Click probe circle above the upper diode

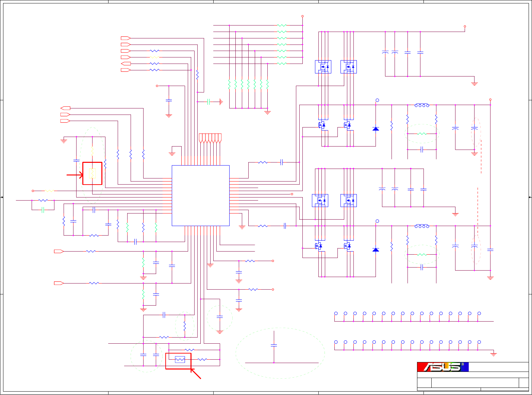pyautogui.click(x=377, y=100)
